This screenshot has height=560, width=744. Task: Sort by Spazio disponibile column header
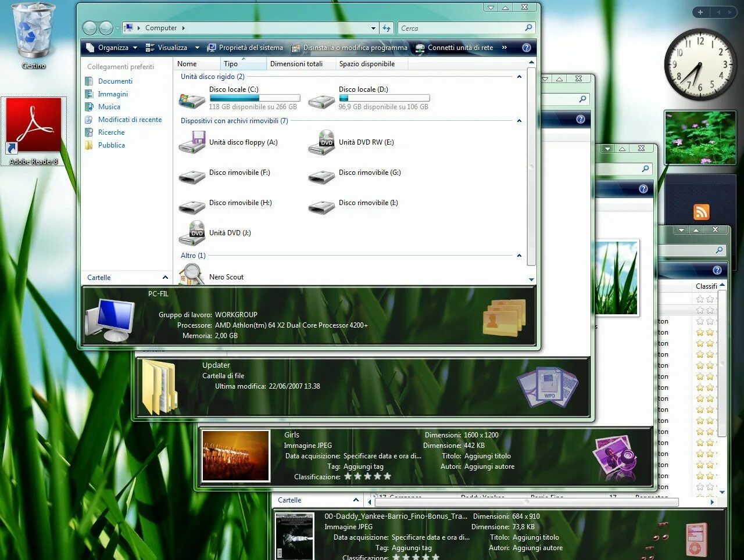pos(372,64)
